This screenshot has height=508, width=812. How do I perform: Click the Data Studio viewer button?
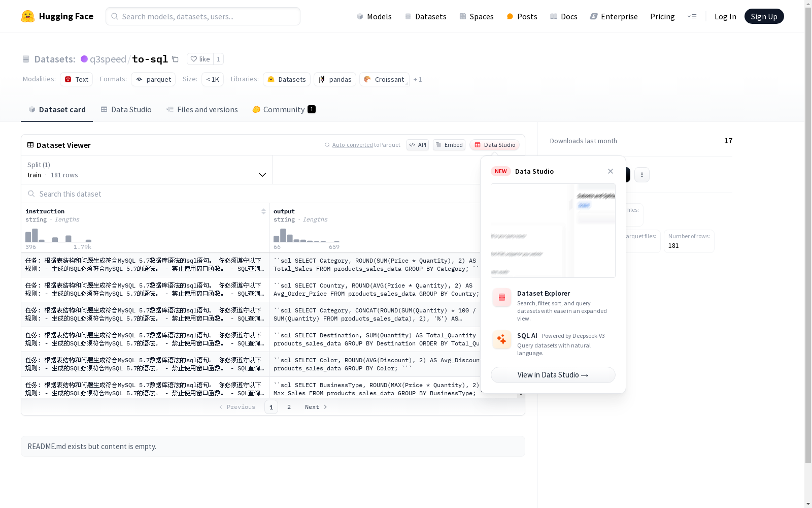[x=494, y=145]
